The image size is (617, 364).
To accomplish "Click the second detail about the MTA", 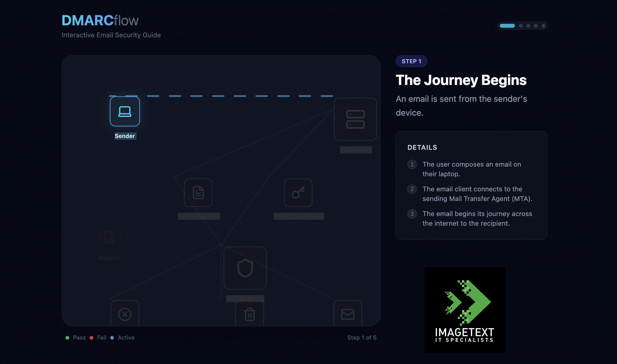I will pos(477,194).
